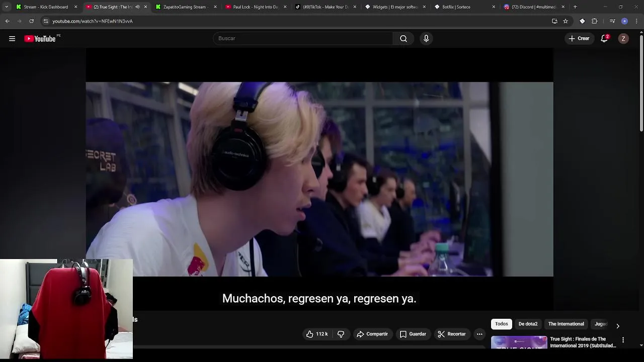The image size is (644, 362).
Task: Open the tab search dropdown arrow
Action: (x=7, y=7)
